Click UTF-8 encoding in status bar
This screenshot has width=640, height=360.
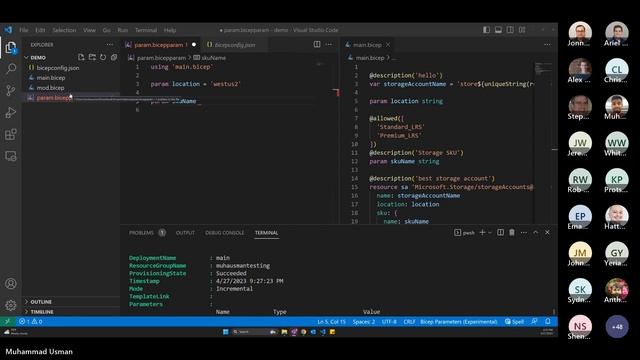point(389,322)
